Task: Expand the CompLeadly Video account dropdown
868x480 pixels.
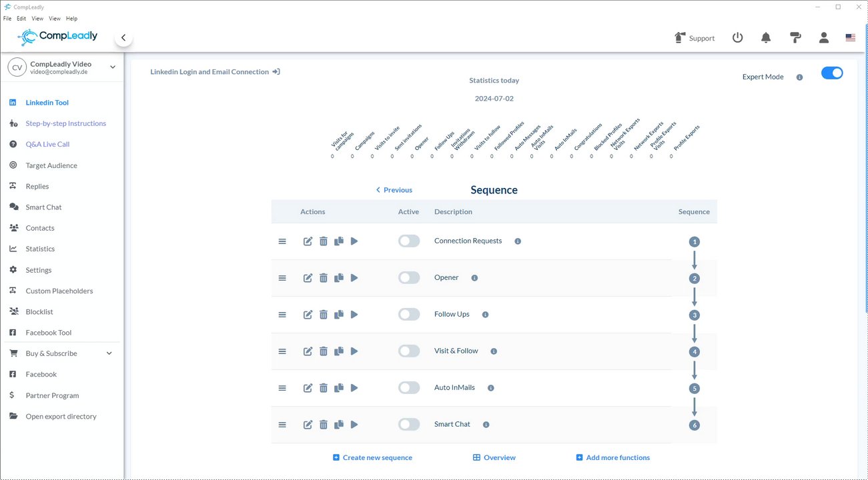Action: coord(112,67)
